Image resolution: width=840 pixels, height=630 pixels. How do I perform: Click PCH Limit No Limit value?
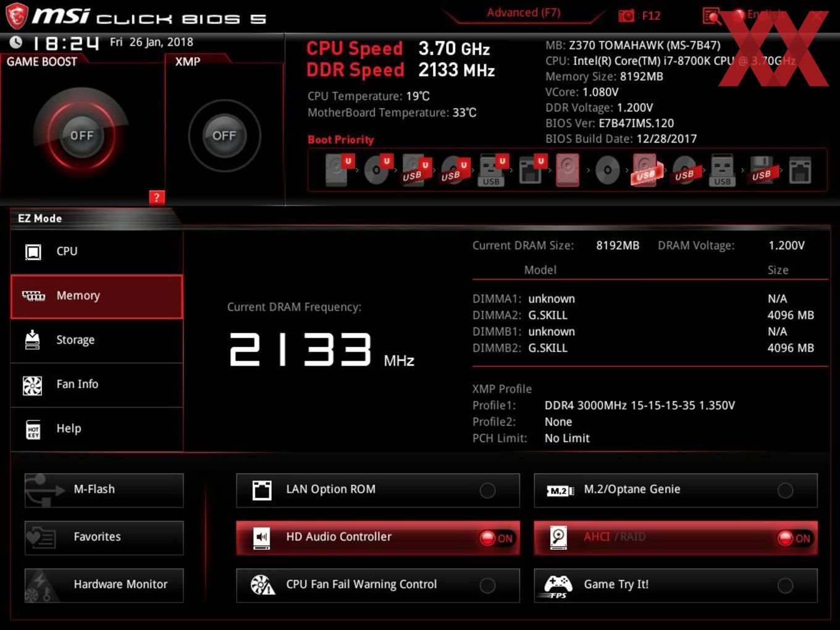567,438
